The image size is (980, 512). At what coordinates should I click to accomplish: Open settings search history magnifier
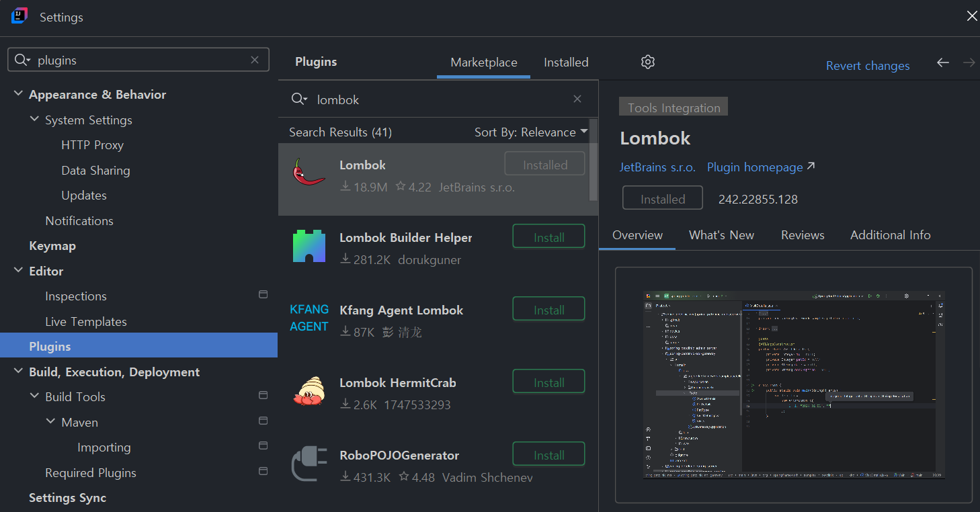(22, 60)
